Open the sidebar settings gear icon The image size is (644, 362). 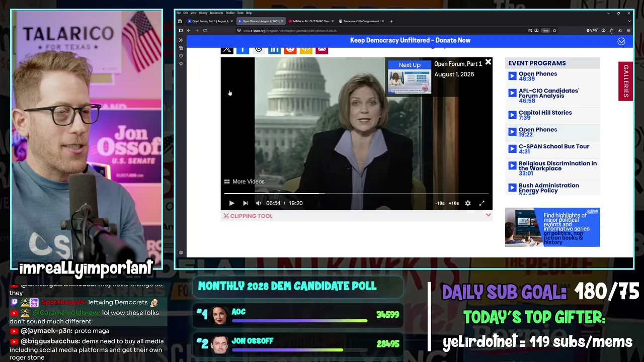coord(181,252)
